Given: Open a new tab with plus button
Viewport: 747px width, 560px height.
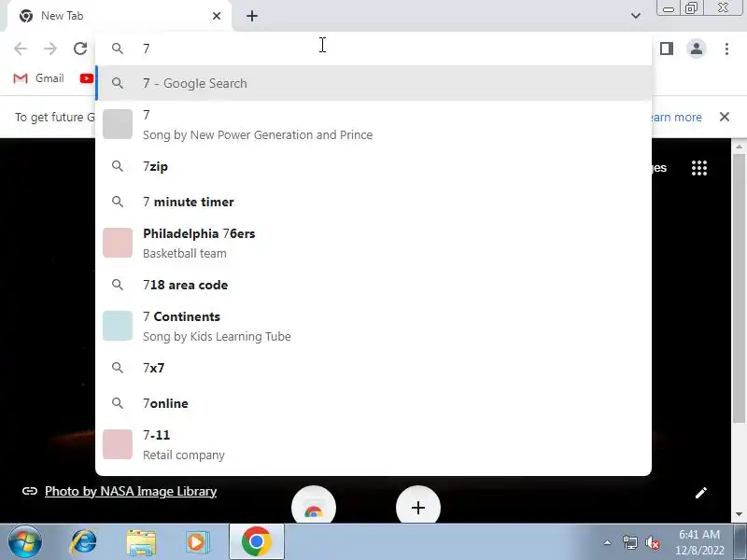Looking at the screenshot, I should (252, 16).
